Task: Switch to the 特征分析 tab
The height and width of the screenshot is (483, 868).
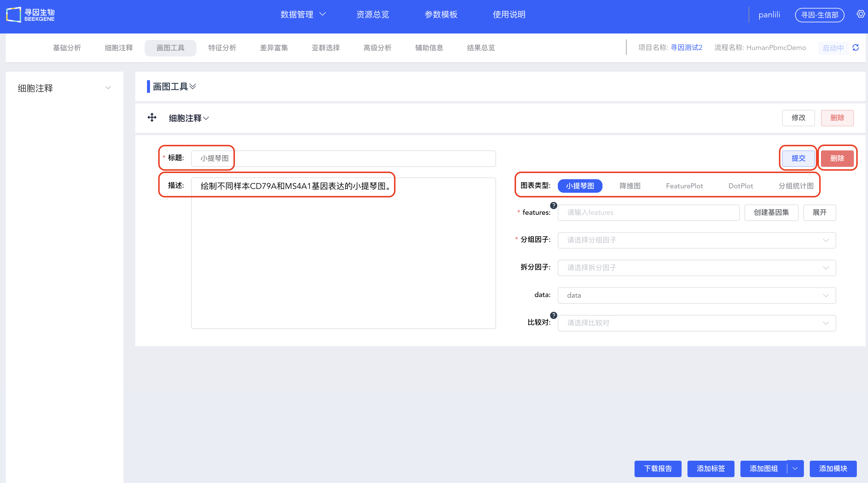Action: [x=222, y=48]
